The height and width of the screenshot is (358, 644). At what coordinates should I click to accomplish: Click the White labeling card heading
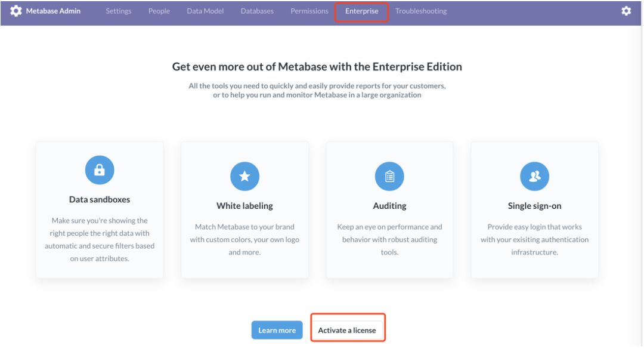point(244,206)
